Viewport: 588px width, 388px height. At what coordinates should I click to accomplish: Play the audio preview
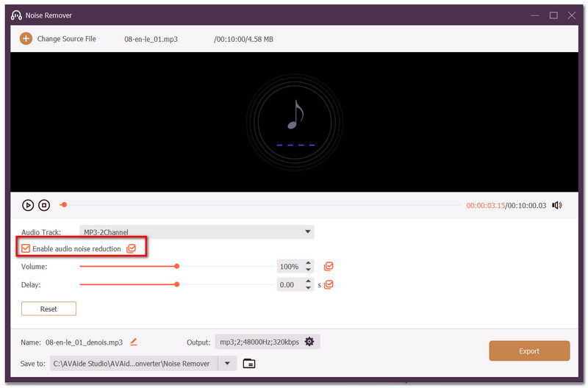point(28,205)
